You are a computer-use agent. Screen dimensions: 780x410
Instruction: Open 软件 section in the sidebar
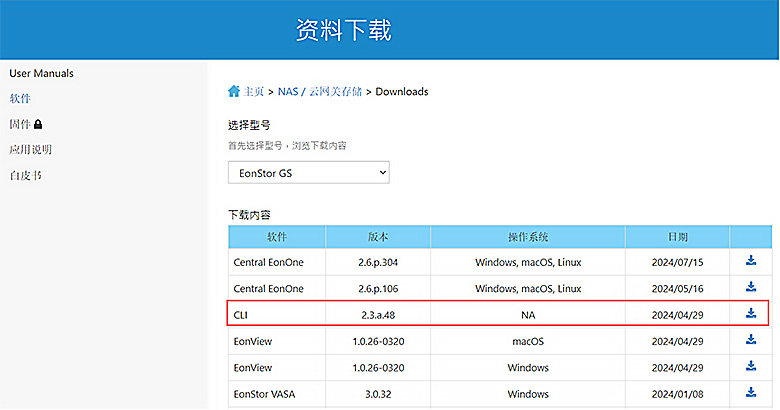[20, 99]
